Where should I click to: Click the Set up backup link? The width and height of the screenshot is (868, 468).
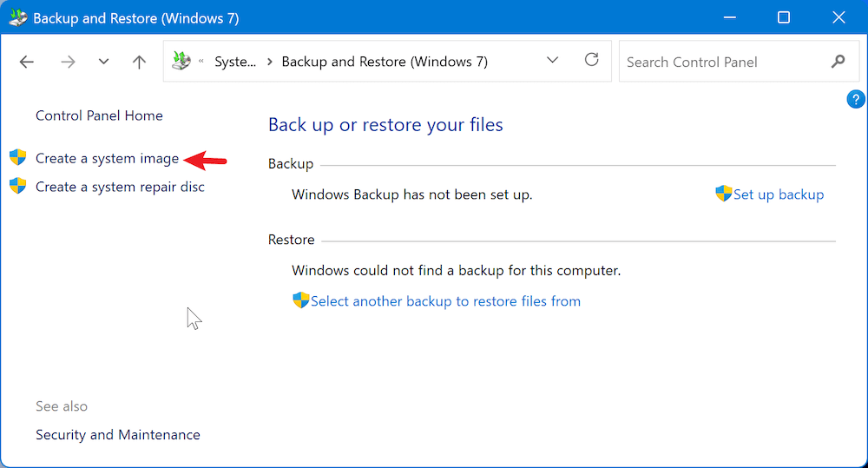click(x=778, y=194)
